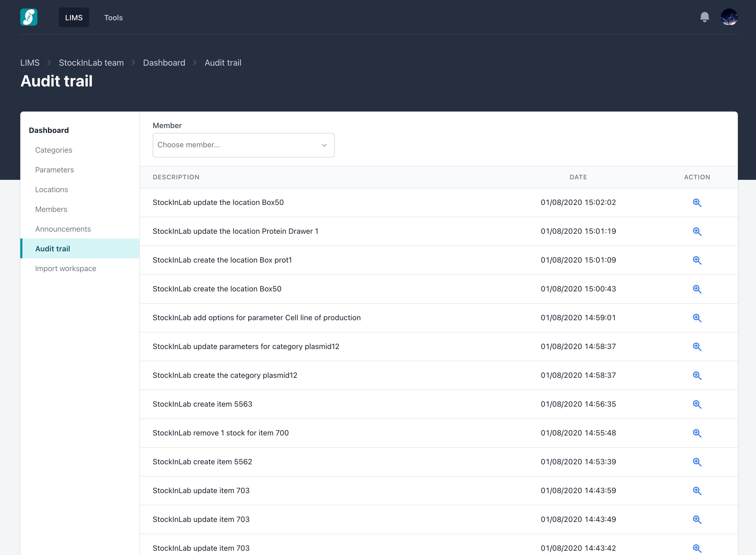This screenshot has height=555, width=756.
Task: Open the Tools top navigation tab
Action: 113,17
